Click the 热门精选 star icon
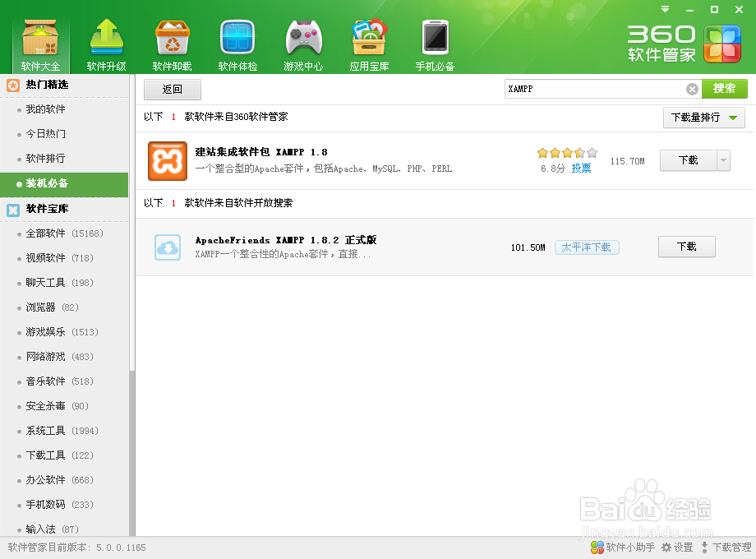Screen dimensions: 756x559 [x=13, y=85]
